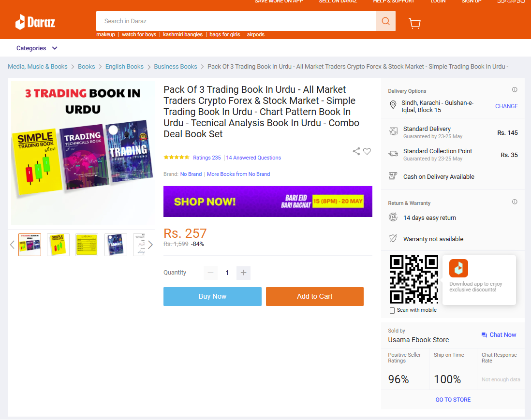Screen dimensions: 531x420
Task: Click the SHOP NOW Bari Eid banner
Action: tap(268, 202)
